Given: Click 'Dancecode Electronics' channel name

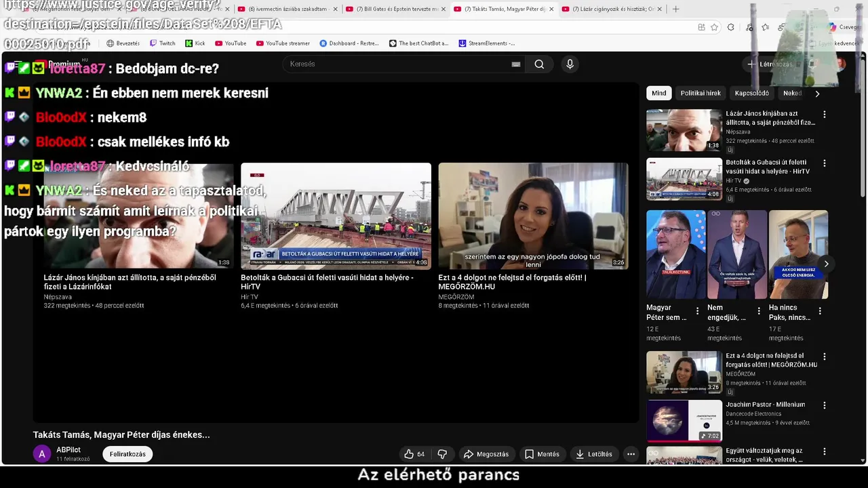Looking at the screenshot, I should (x=753, y=414).
